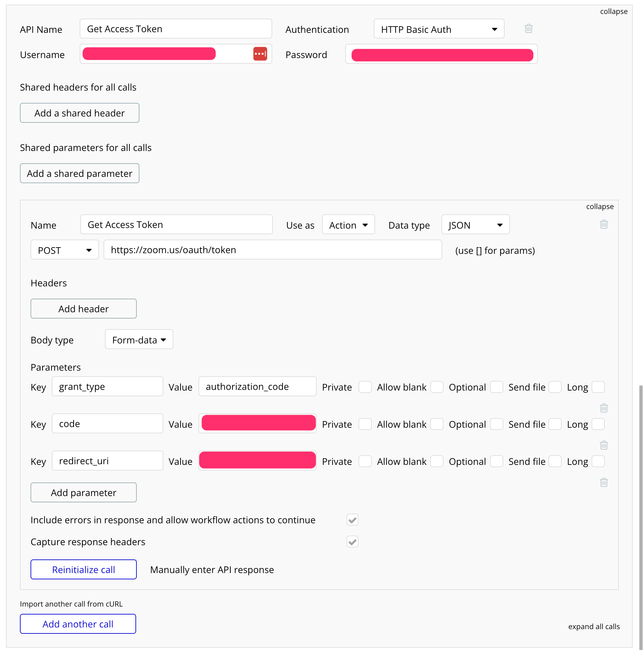The height and width of the screenshot is (655, 644).
Task: Toggle Include errors in response checkbox
Action: coord(352,520)
